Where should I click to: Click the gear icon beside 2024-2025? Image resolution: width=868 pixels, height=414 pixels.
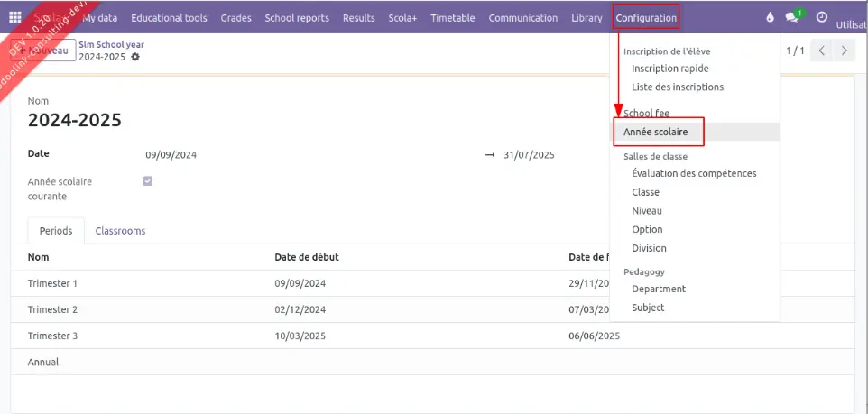[x=135, y=57]
